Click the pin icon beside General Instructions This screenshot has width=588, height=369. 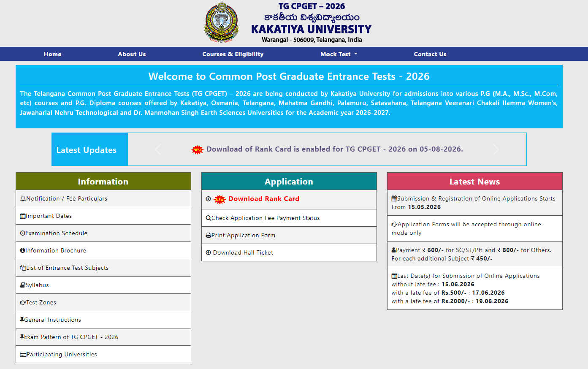click(x=22, y=320)
